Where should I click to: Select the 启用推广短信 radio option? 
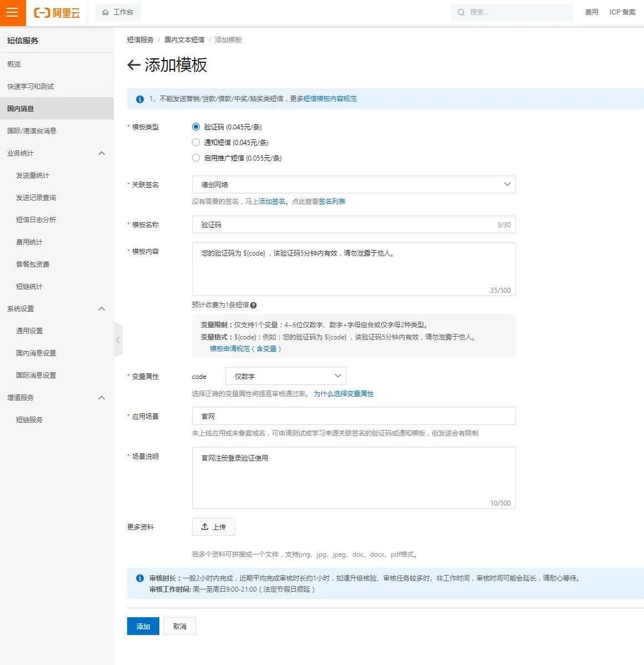[x=196, y=158]
